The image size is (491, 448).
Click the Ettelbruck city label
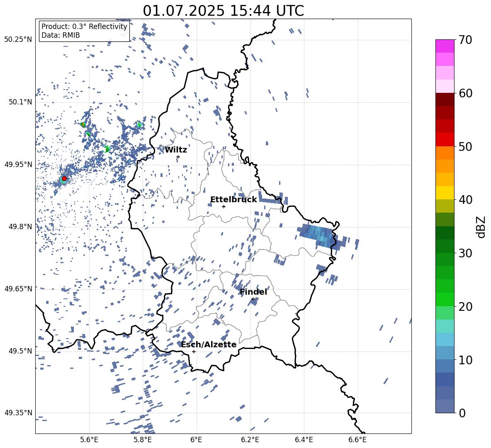233,200
